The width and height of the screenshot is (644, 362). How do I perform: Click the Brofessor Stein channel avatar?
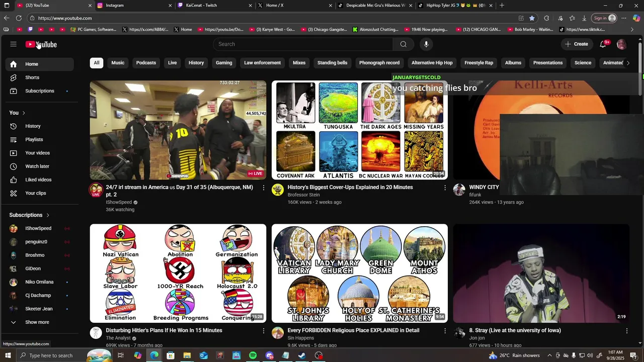(x=278, y=190)
